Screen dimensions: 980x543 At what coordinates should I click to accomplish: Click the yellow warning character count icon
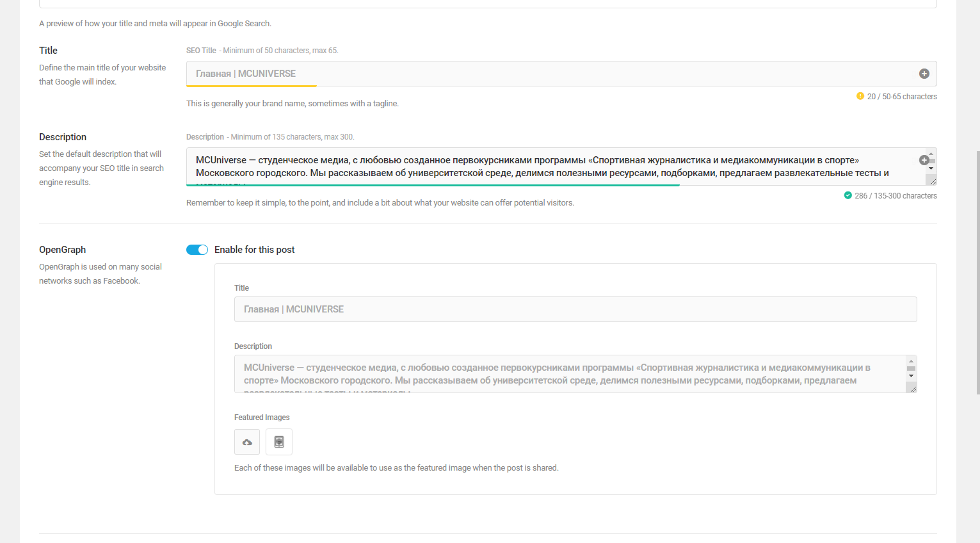pos(860,96)
